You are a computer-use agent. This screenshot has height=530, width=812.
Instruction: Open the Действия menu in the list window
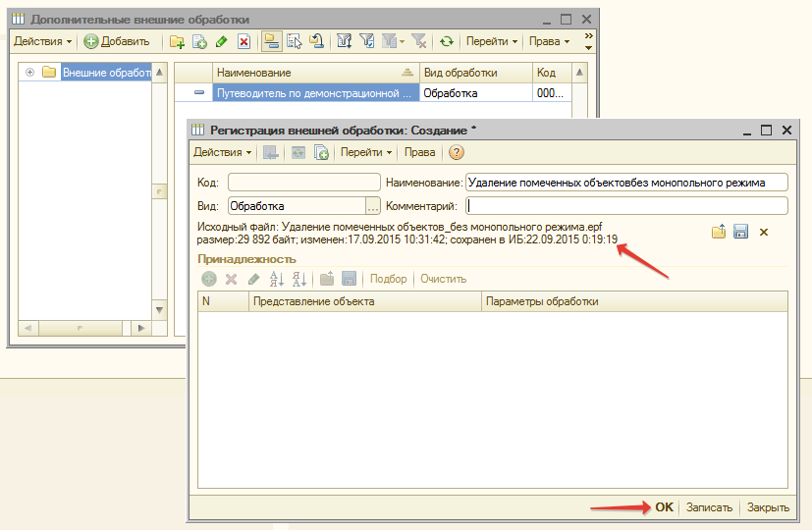(42, 41)
